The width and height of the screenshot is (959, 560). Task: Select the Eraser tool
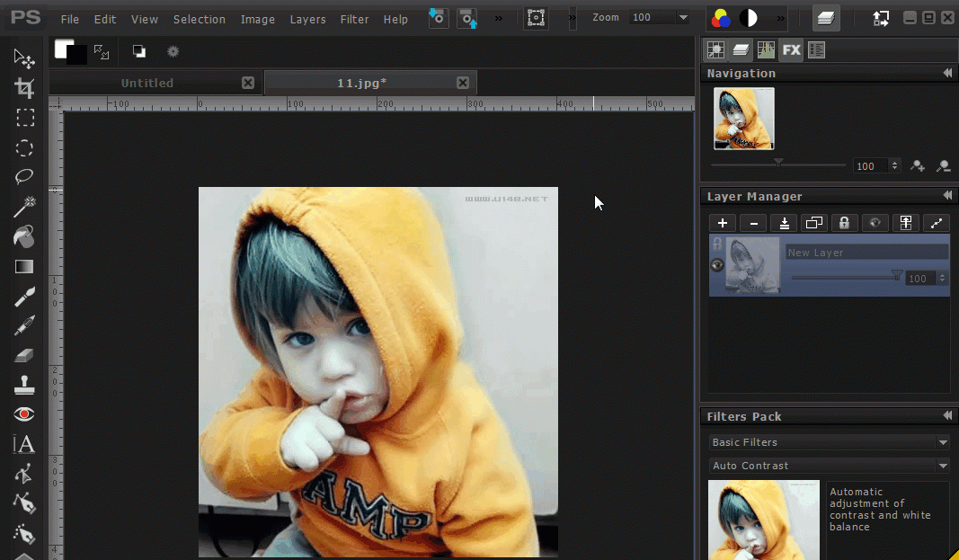tap(24, 355)
